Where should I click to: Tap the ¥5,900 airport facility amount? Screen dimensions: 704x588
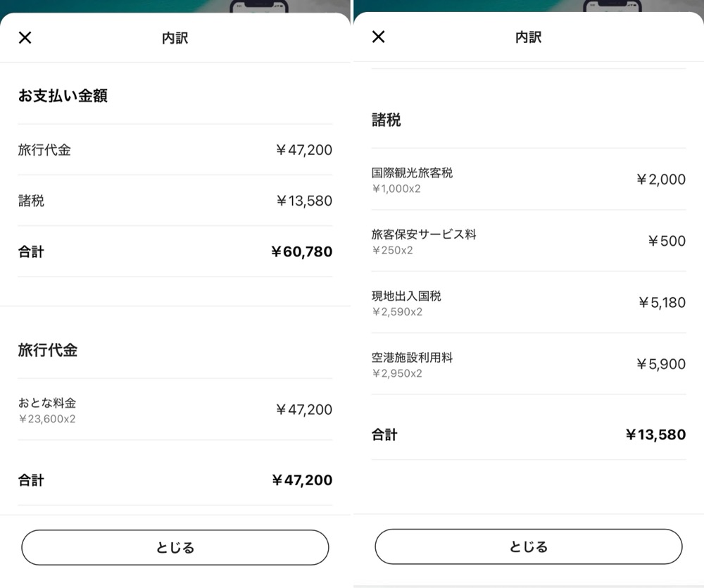(661, 364)
